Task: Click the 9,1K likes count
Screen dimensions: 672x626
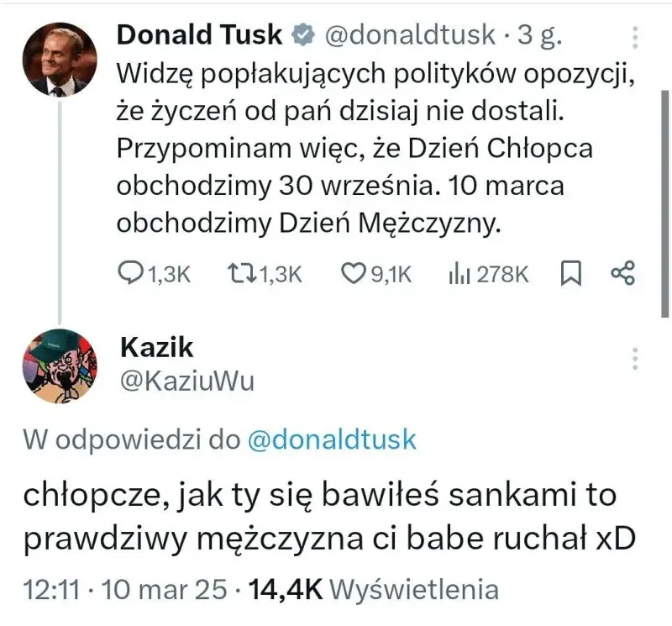Action: (x=390, y=273)
